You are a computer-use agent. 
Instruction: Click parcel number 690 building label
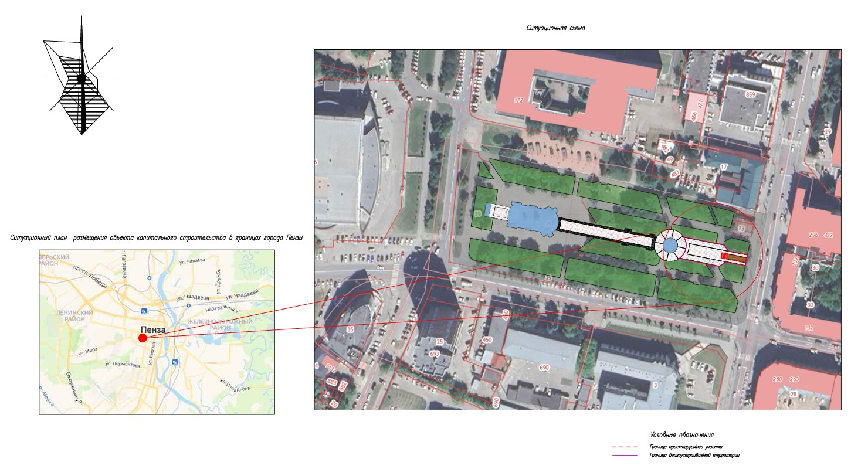(x=544, y=368)
